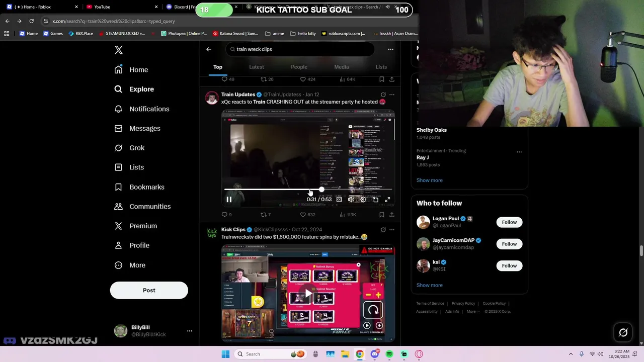Click the Post button
Image resolution: width=644 pixels, height=362 pixels.
tap(149, 290)
